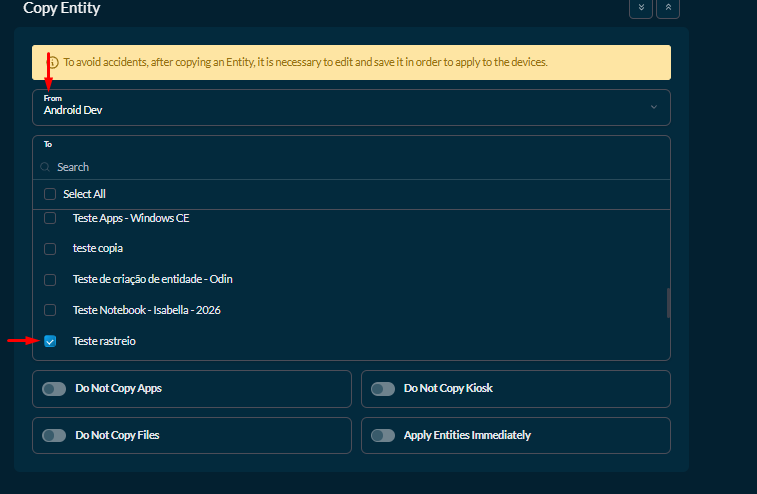Check Teste de criação de entidade - Odin checkbox
The image size is (757, 494).
[50, 280]
